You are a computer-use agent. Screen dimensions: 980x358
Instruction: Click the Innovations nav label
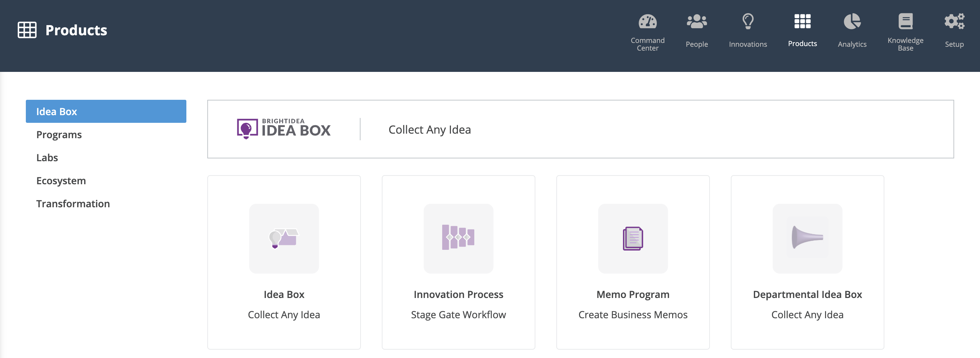(748, 44)
